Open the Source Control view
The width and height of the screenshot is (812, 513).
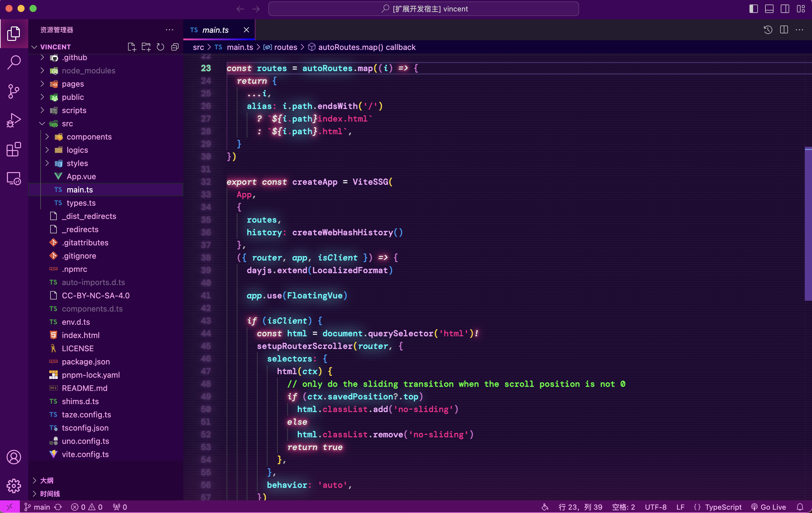pyautogui.click(x=14, y=91)
